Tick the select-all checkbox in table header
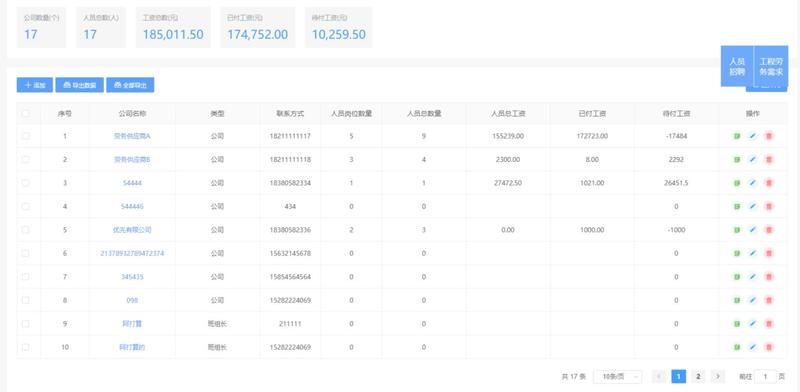The height and width of the screenshot is (392, 800). (x=26, y=113)
